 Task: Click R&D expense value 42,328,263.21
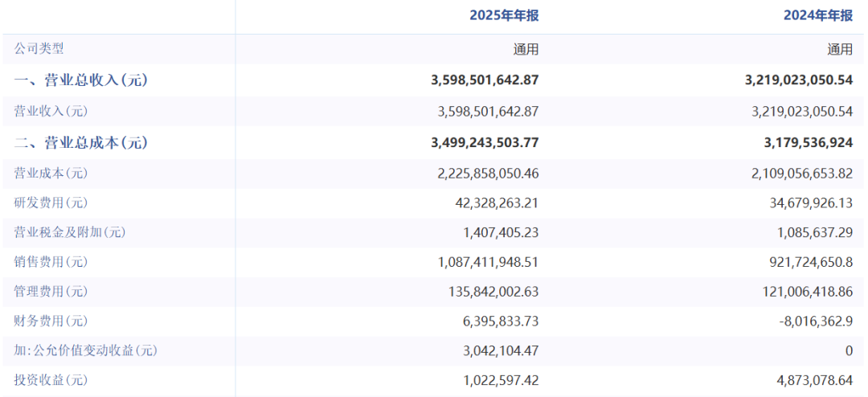point(497,203)
